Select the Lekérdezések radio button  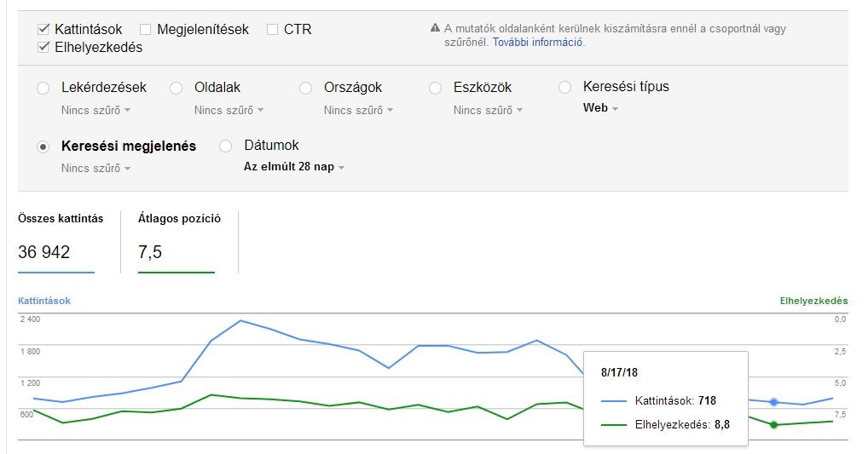[43, 88]
